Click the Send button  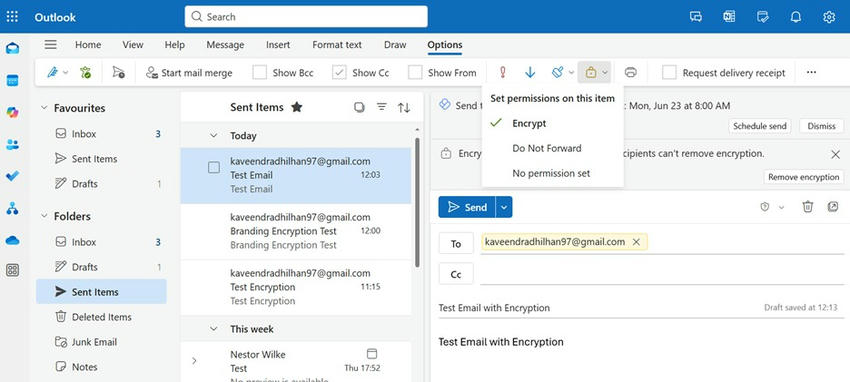pos(467,207)
